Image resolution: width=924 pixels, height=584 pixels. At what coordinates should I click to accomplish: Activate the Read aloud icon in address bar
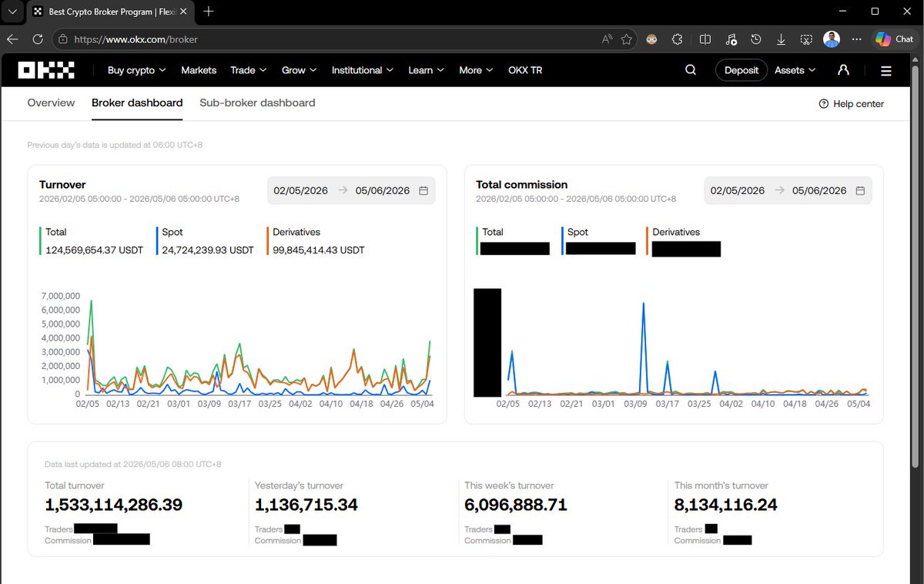coord(607,39)
